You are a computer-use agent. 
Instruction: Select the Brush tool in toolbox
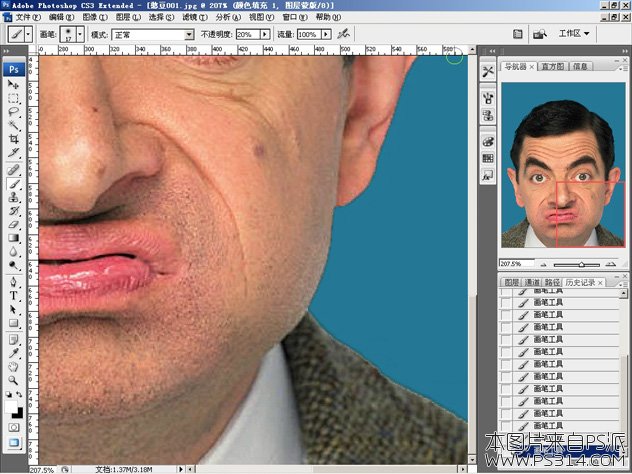click(14, 184)
